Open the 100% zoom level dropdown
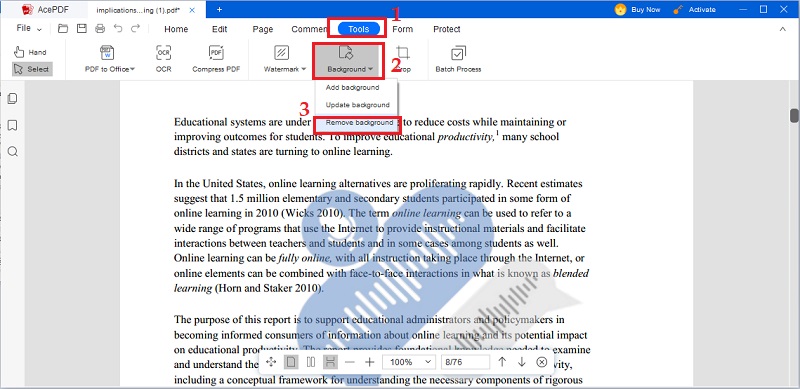The image size is (800, 389). coord(408,362)
